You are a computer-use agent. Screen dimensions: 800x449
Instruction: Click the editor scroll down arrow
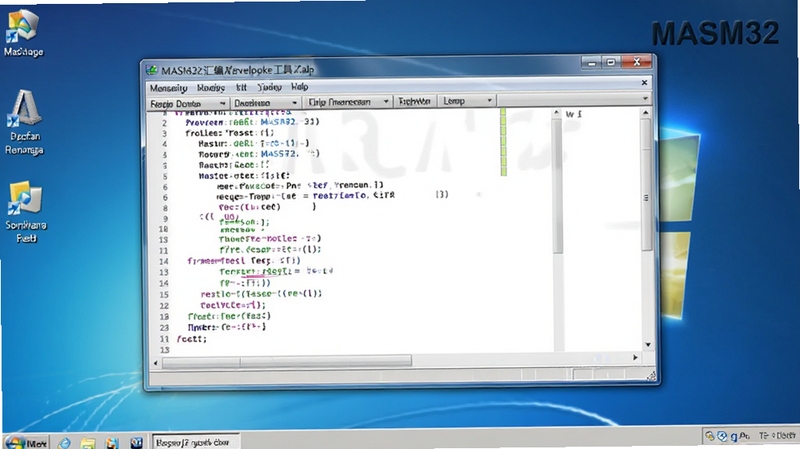click(x=647, y=345)
